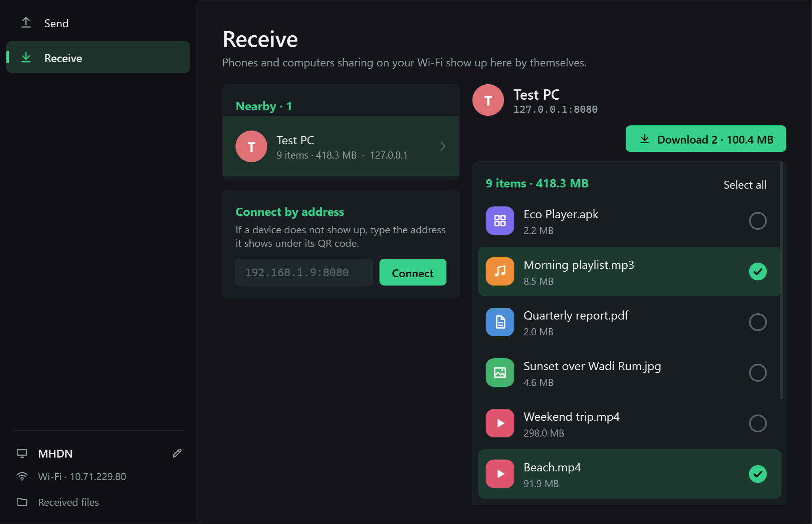This screenshot has height=524, width=812.
Task: Click the large Test PC header avatar
Action: [x=488, y=100]
